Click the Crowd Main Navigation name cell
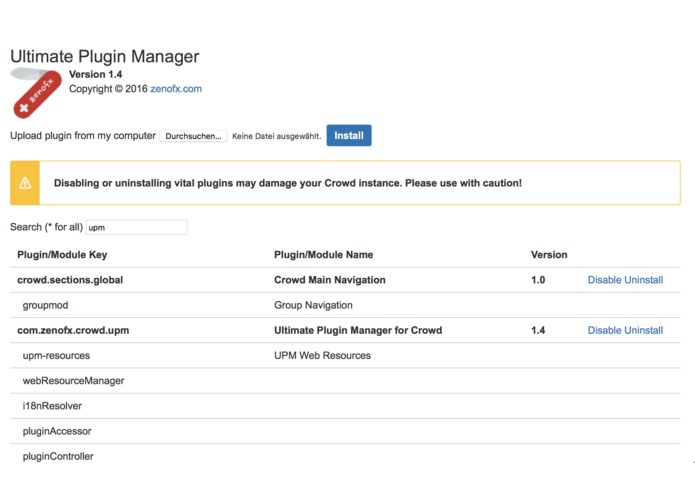The image size is (695, 494). [x=330, y=280]
